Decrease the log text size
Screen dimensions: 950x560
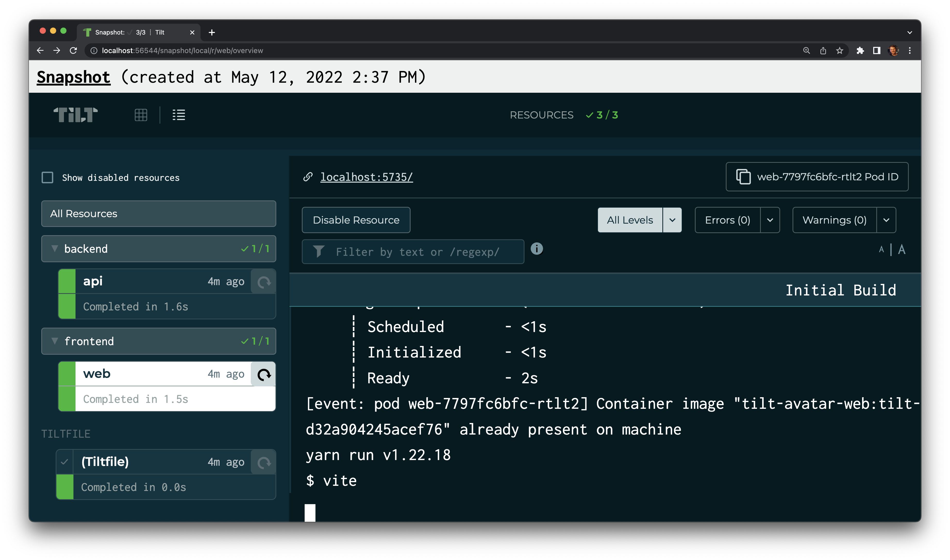click(x=881, y=249)
